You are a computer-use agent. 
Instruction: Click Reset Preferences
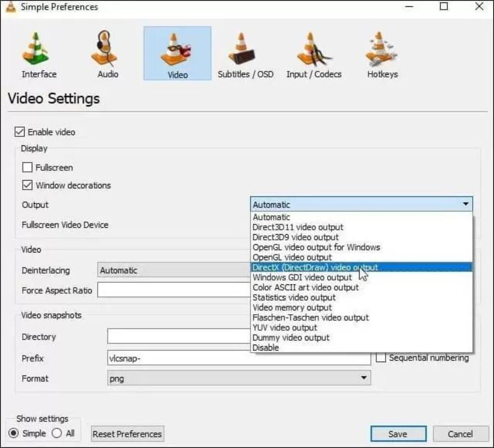pyautogui.click(x=127, y=434)
